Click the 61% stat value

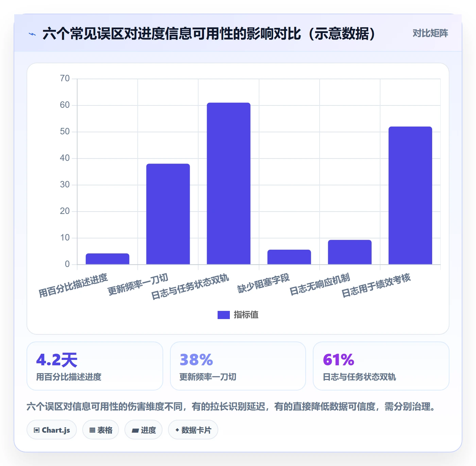click(x=339, y=360)
